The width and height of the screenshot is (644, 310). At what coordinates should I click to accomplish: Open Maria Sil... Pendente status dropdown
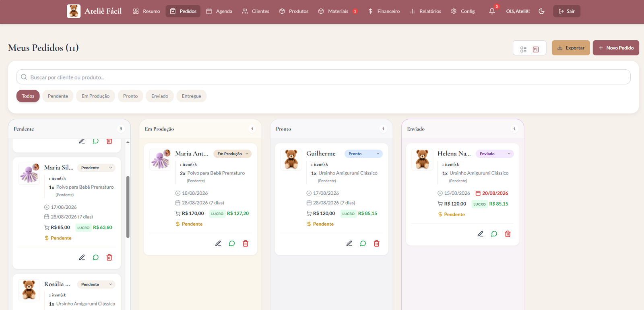[96, 168]
